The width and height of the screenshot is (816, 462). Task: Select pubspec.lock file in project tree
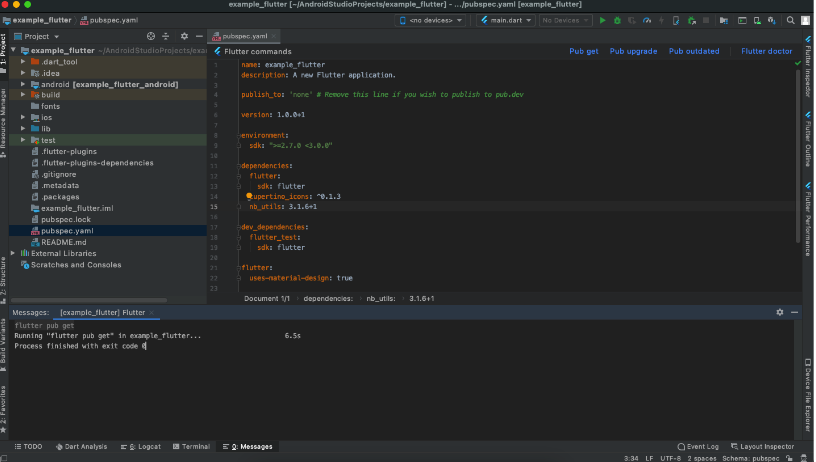(66, 219)
